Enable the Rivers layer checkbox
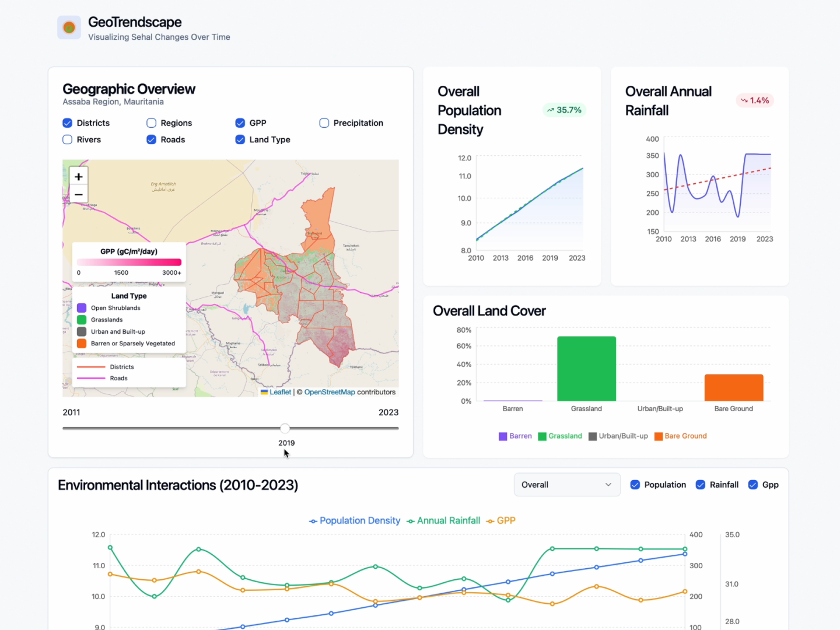This screenshot has width=840, height=630. [x=68, y=139]
